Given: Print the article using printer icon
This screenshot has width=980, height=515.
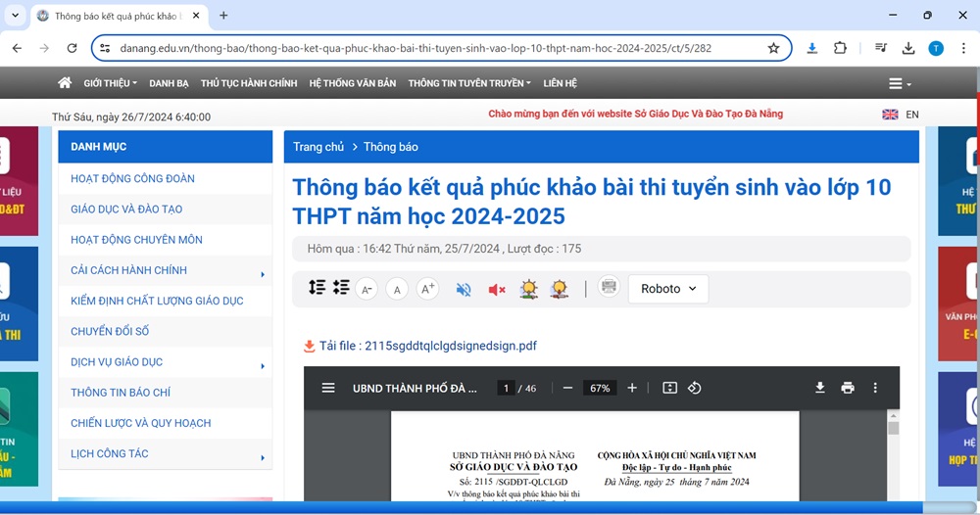Looking at the screenshot, I should coord(609,287).
